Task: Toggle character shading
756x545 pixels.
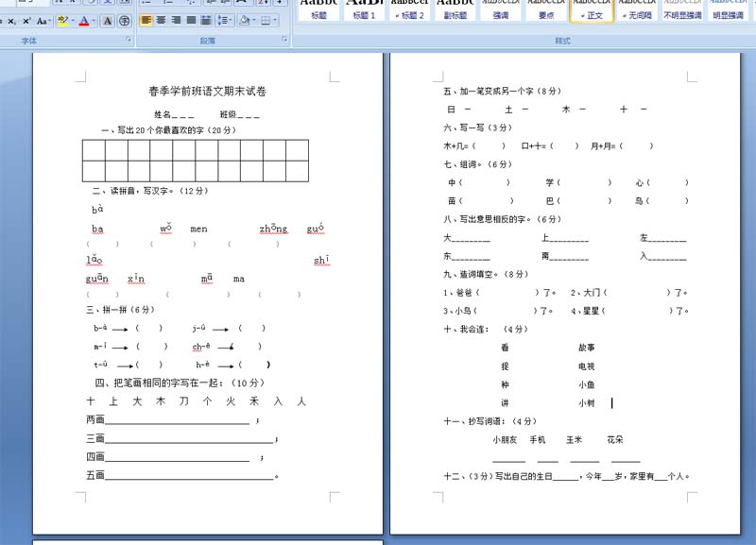Action: pos(108,21)
